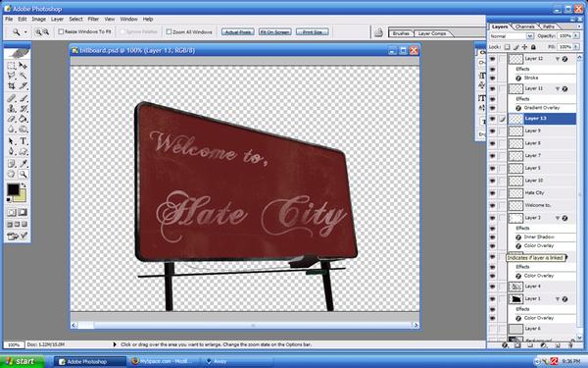
Task: Hide the Welcome to, layer
Action: point(492,205)
